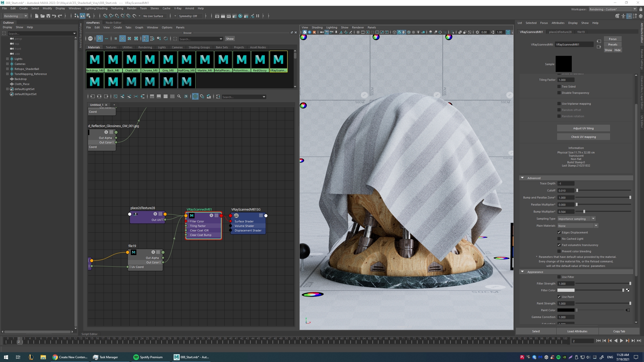
Task: Click the Play Forwards playback button
Action: point(621,341)
